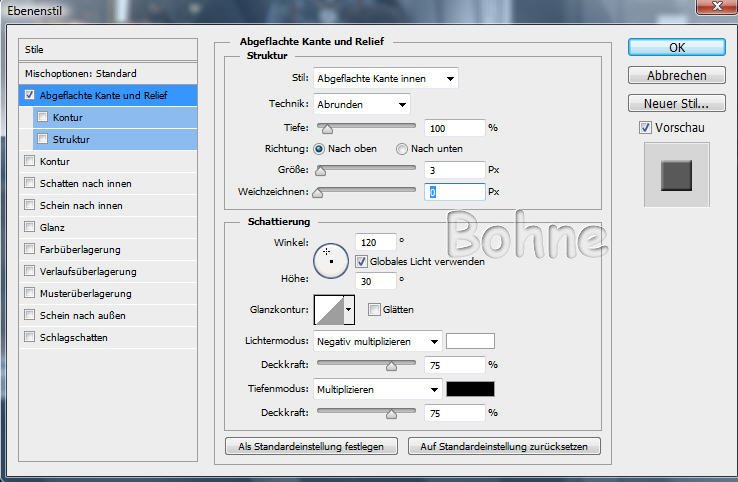Select the Nach unten direction option
738x482 pixels.
coord(402,149)
